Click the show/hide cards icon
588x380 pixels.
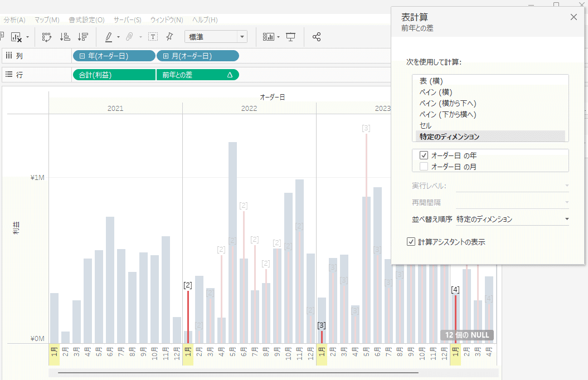pos(268,37)
